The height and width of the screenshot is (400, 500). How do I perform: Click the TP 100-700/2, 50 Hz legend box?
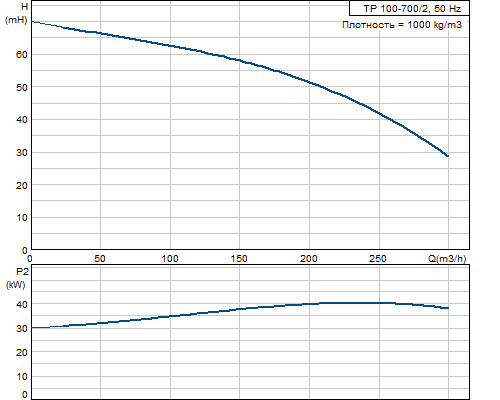[409, 8]
